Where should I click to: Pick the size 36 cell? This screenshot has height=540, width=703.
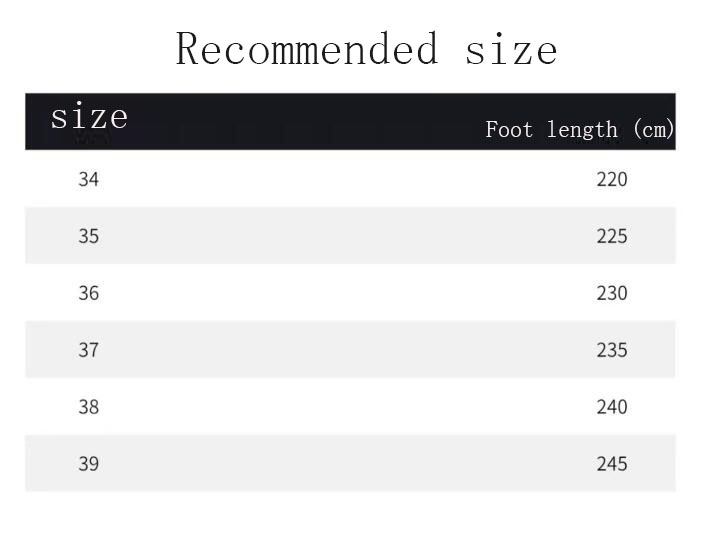pyautogui.click(x=89, y=294)
